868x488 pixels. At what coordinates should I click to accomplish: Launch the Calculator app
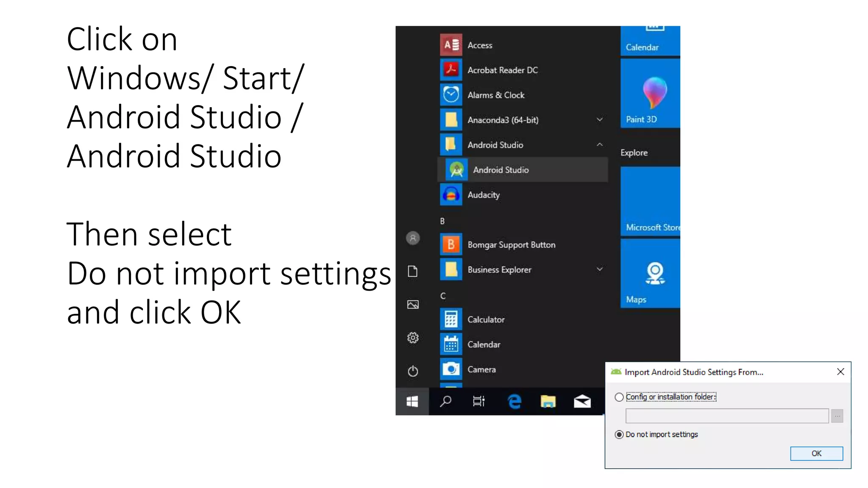(486, 319)
